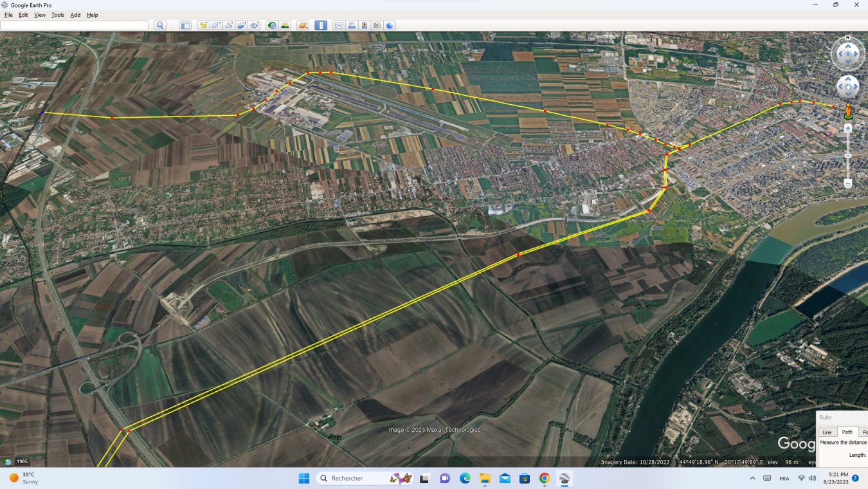The height and width of the screenshot is (489, 868).
Task: Click the Add Image Overlay icon
Action: point(242,26)
